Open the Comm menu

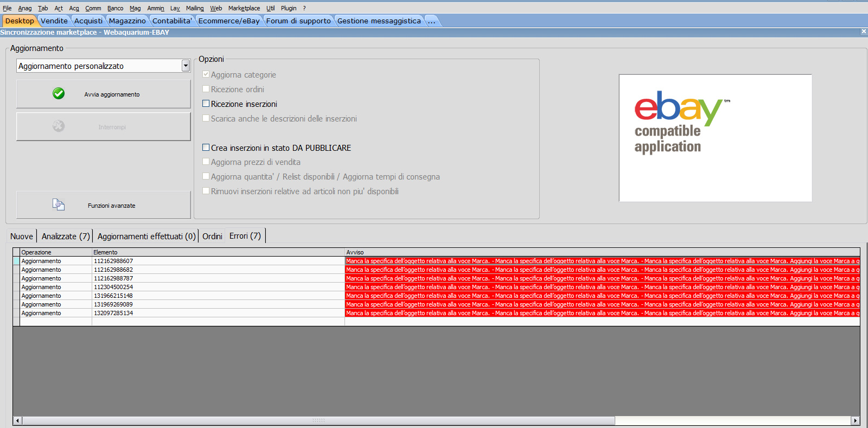pyautogui.click(x=93, y=8)
